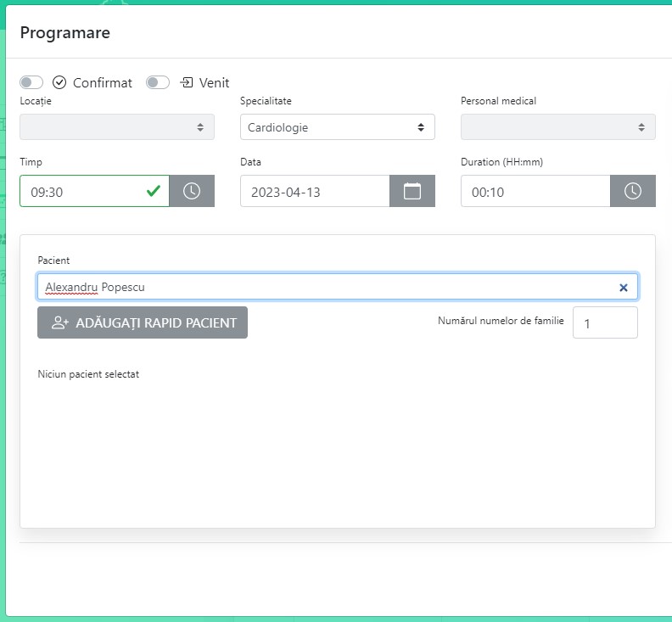Open the clock picker beside Duration
The image size is (672, 622).
click(x=633, y=191)
